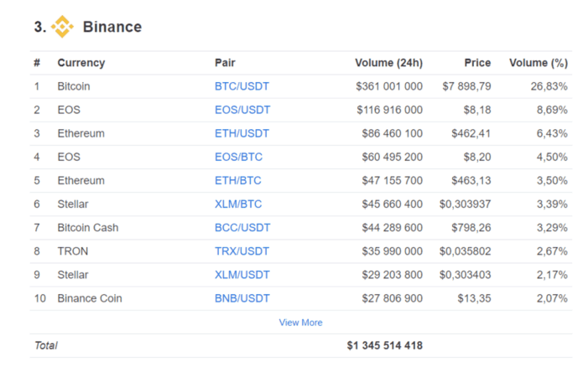Screen dimensions: 588x377
Task: Open the EOS/BTC pair link
Action: [238, 157]
